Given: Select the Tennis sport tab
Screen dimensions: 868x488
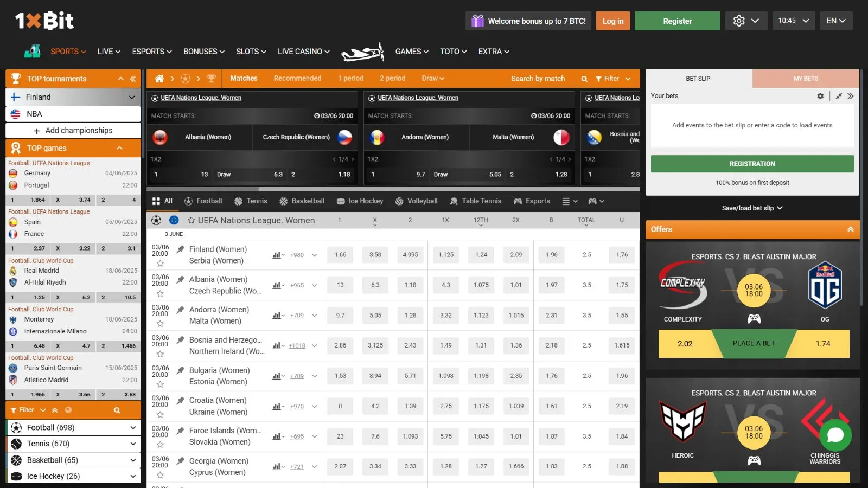Looking at the screenshot, I should pos(251,201).
